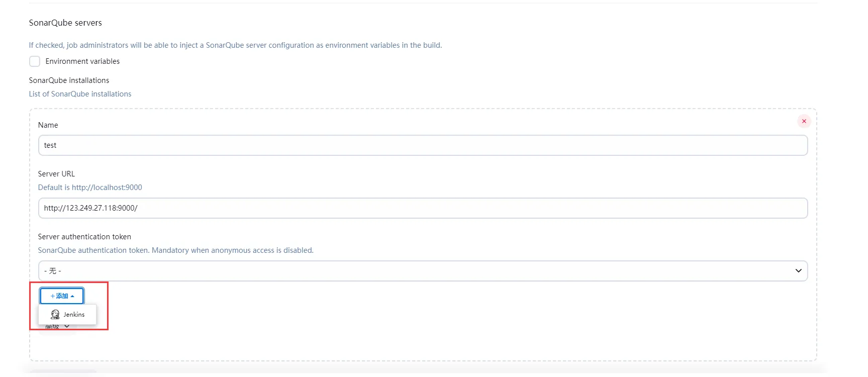Click the "Server authentication token" label

[84, 237]
